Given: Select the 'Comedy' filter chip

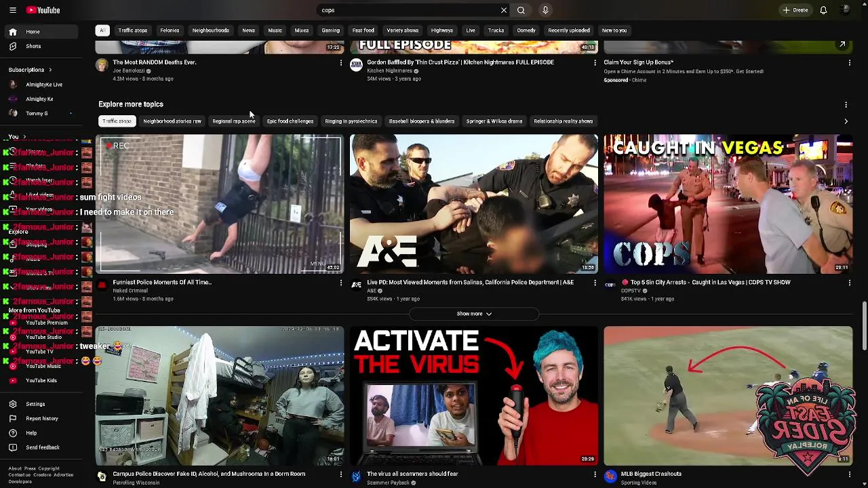Looking at the screenshot, I should pyautogui.click(x=526, y=30).
